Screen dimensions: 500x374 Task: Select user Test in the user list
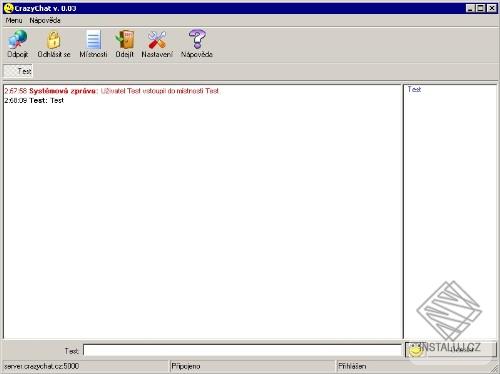[x=414, y=89]
